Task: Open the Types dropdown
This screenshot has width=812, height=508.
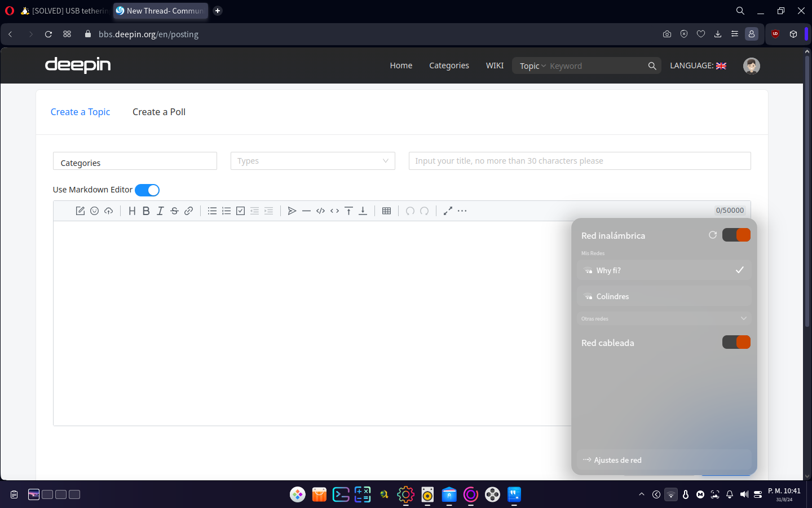Action: (x=313, y=161)
